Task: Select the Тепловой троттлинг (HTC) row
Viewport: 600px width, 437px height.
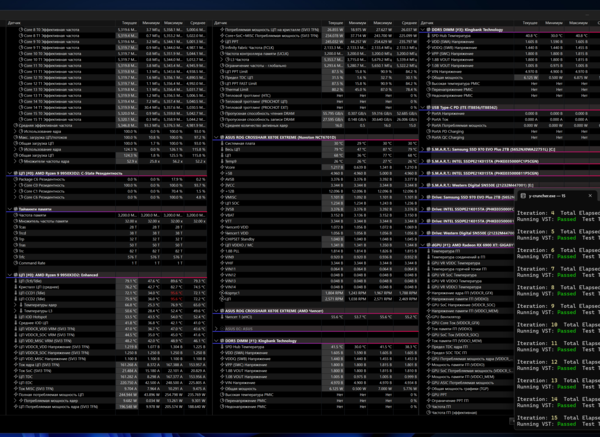Action: (316, 95)
